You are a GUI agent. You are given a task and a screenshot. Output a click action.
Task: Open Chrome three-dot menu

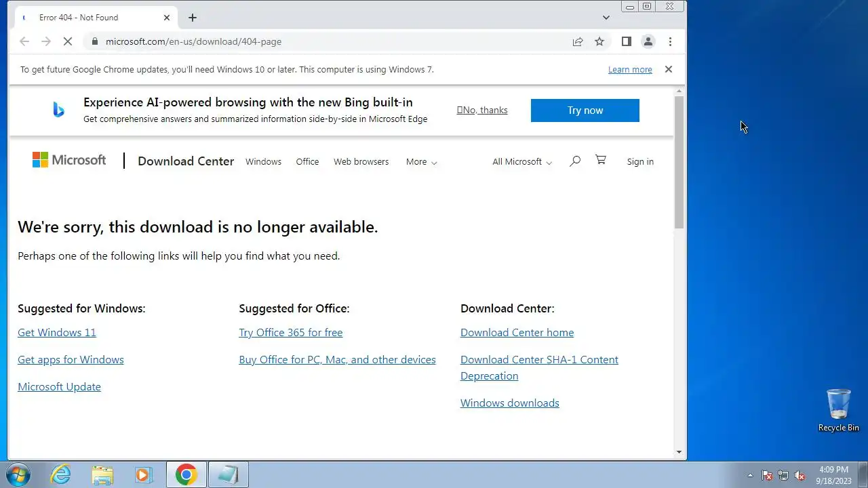(x=670, y=41)
